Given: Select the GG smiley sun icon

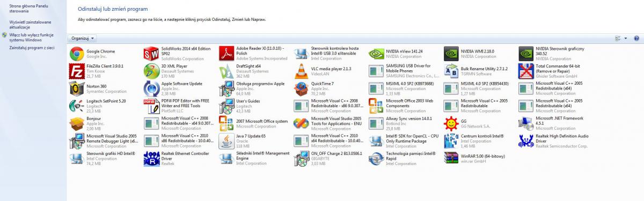Looking at the screenshot, I should pos(451,124).
